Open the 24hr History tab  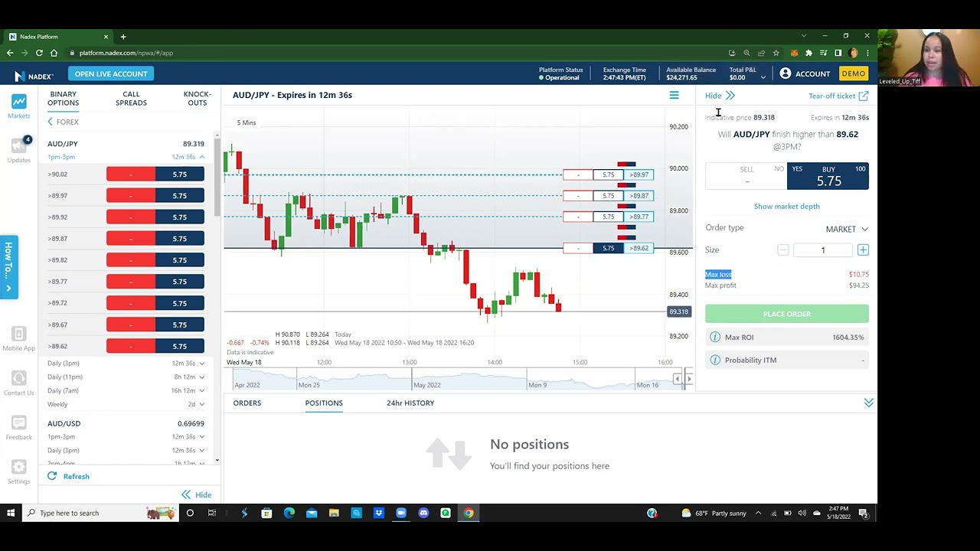pyautogui.click(x=410, y=403)
